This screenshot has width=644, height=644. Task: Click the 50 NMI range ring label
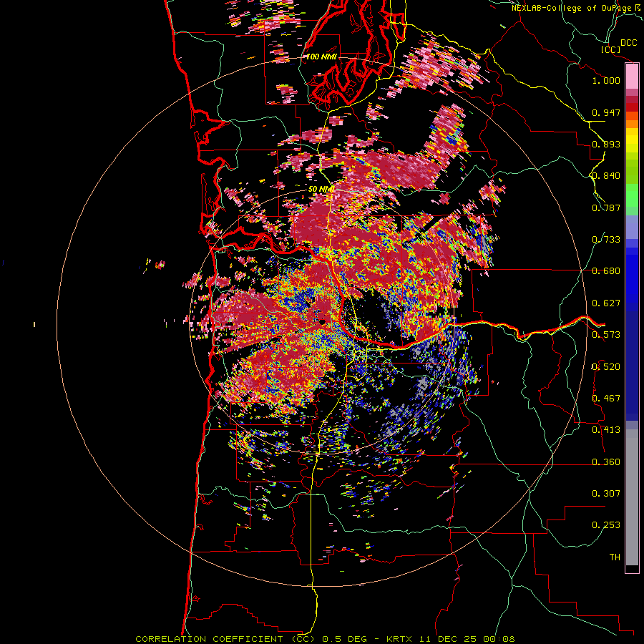[321, 190]
